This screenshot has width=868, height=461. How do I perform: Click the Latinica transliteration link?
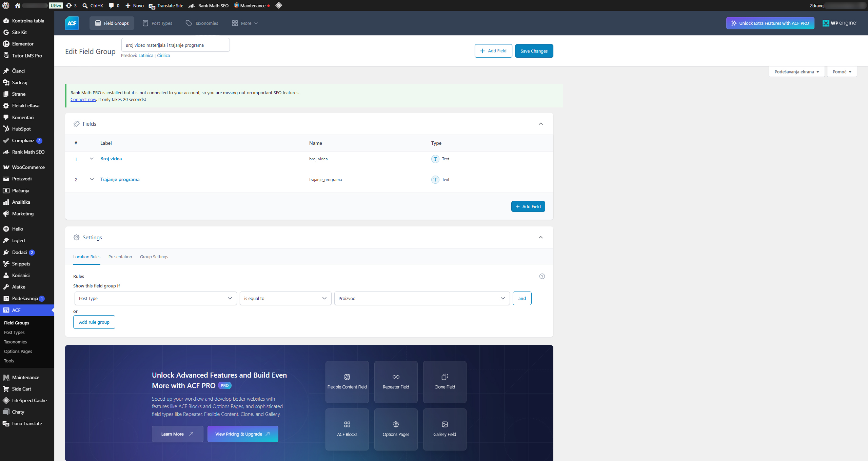tap(146, 56)
